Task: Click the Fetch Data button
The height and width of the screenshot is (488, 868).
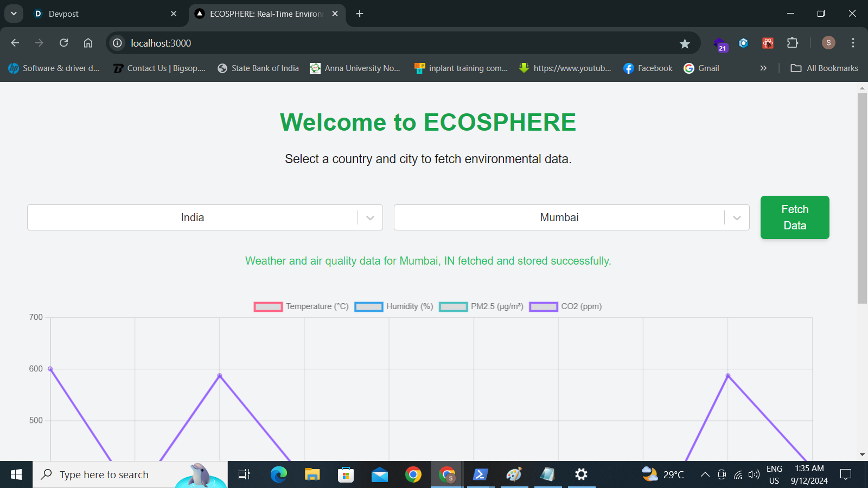Action: tap(795, 217)
